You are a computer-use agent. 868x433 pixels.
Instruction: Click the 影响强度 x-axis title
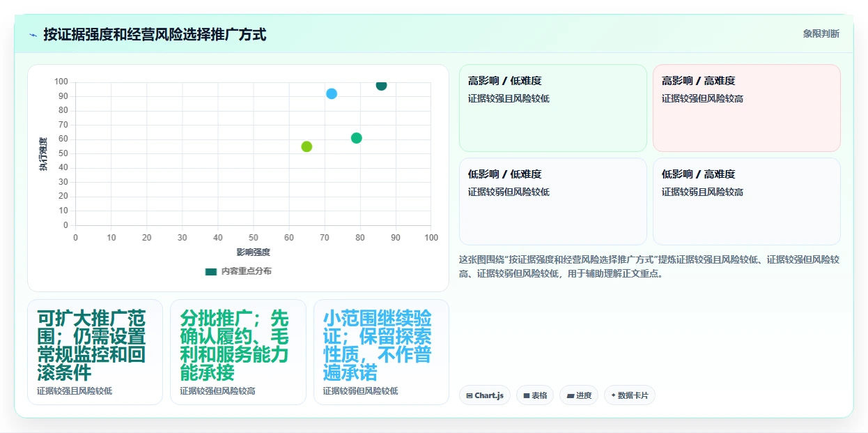pyautogui.click(x=253, y=252)
